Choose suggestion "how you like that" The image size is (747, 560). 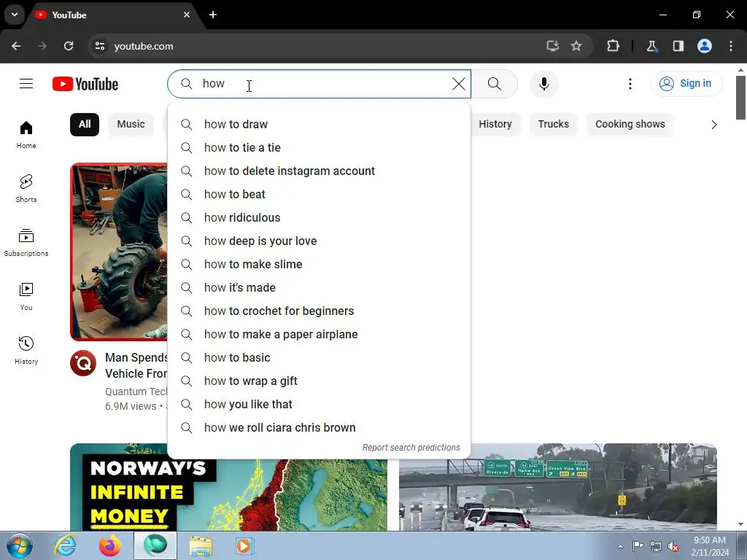pyautogui.click(x=320, y=404)
